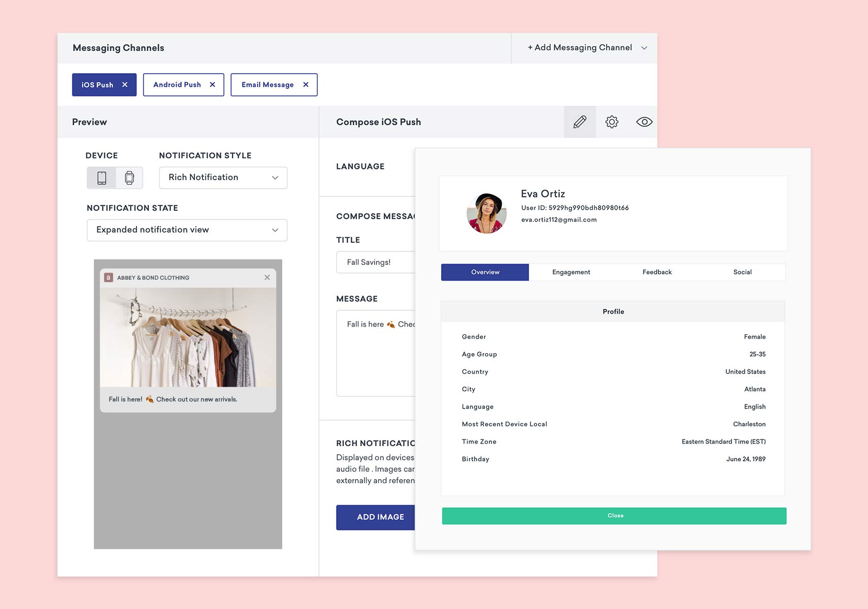This screenshot has height=609, width=868.
Task: Remove the Email Message channel
Action: [x=306, y=85]
